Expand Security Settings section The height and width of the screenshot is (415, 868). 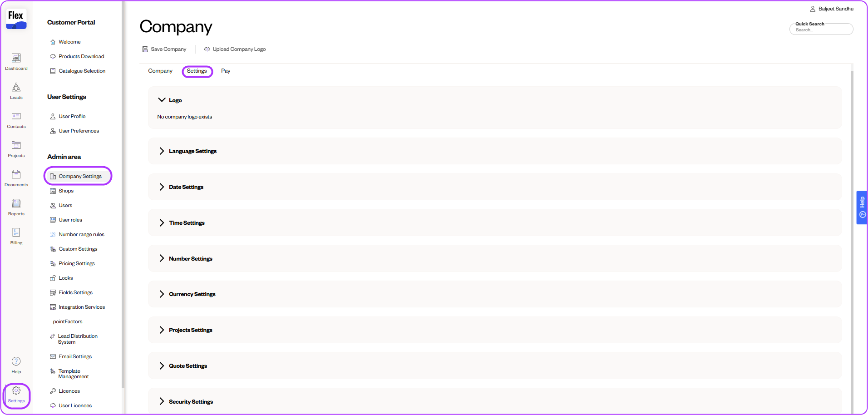click(x=162, y=402)
